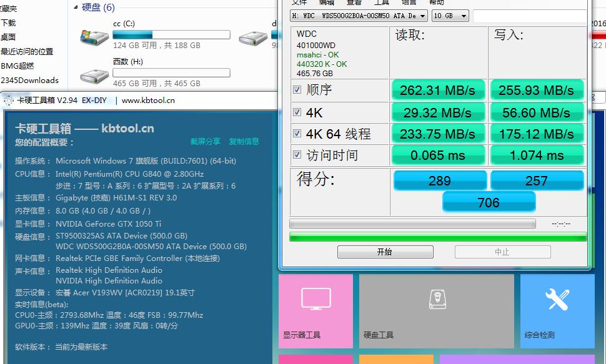
Task: Select the 2345Downloads sidebar folder
Action: coord(27,79)
